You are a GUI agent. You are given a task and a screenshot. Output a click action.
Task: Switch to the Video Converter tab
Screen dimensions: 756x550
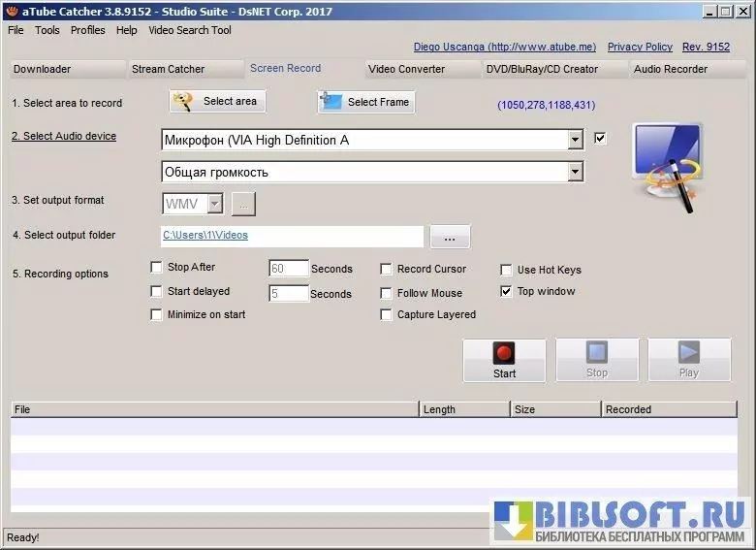pyautogui.click(x=406, y=69)
